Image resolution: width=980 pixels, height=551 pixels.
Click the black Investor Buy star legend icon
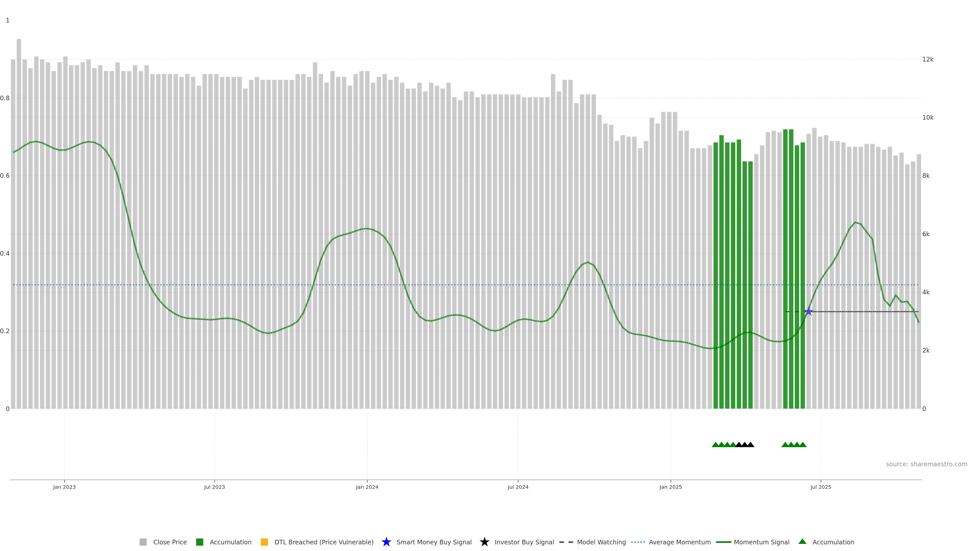click(x=484, y=542)
